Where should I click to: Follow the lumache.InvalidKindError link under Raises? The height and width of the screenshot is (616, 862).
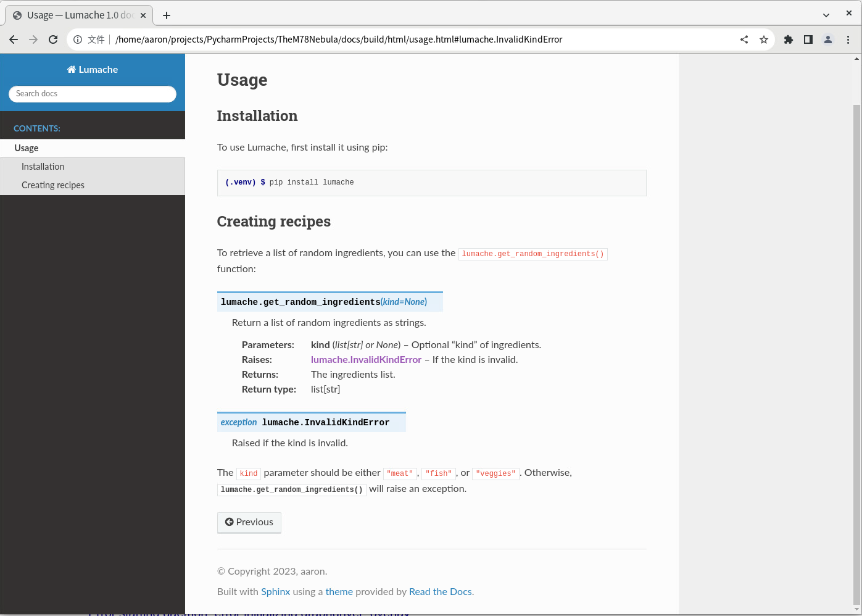point(366,360)
